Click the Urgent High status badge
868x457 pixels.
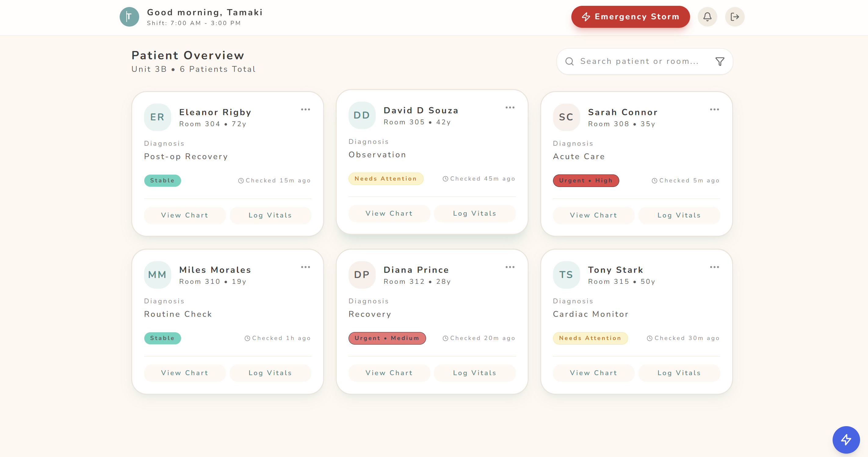pyautogui.click(x=585, y=181)
